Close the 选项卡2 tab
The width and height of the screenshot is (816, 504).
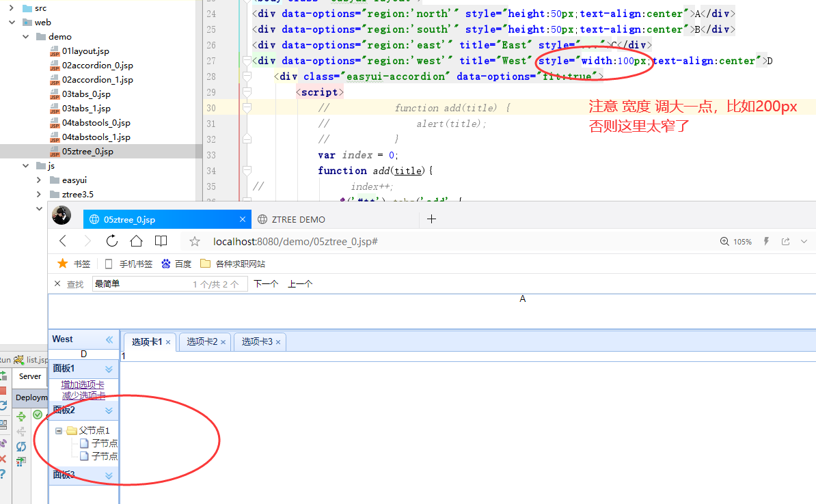click(x=223, y=342)
